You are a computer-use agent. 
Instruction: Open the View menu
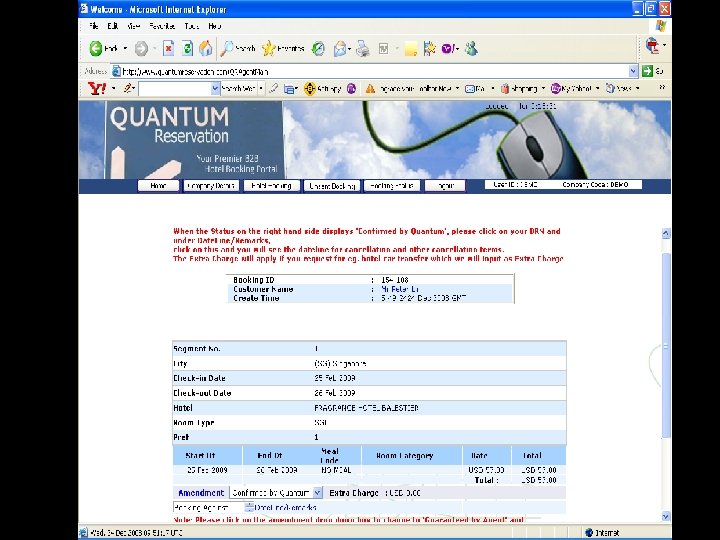pyautogui.click(x=134, y=26)
